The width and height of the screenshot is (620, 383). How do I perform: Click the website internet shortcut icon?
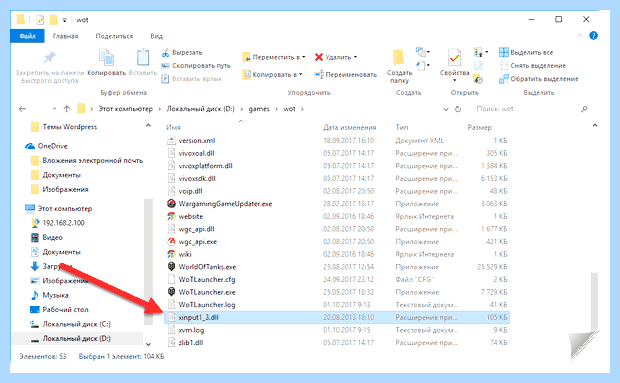coord(171,216)
